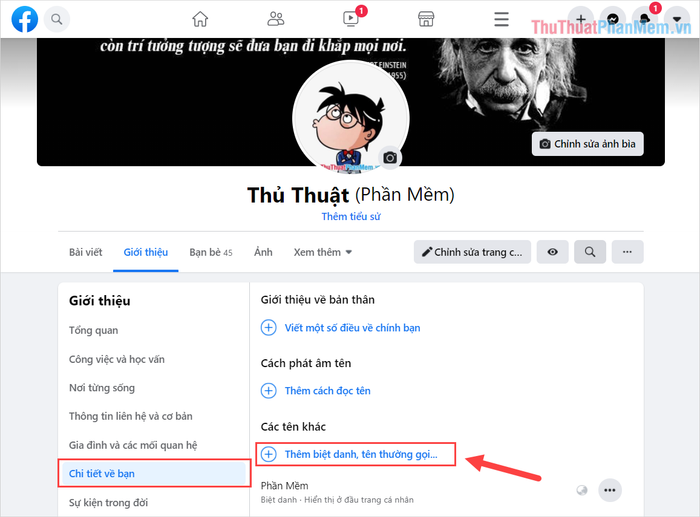Switch to the 'Bạn bè' tab

tap(211, 252)
